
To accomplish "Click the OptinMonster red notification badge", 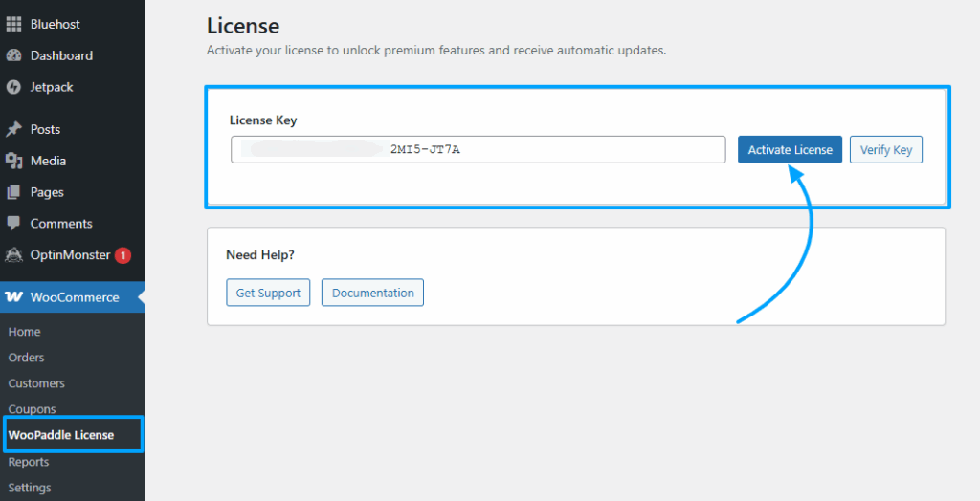I will [x=122, y=255].
